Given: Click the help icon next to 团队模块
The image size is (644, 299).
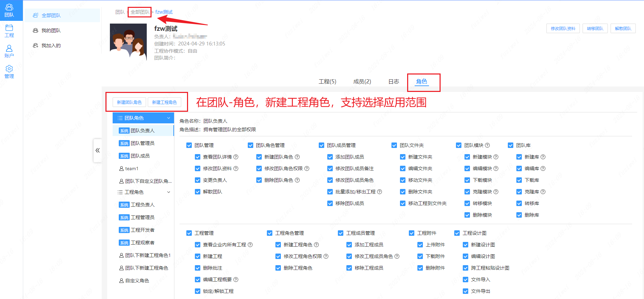Looking at the screenshot, I should point(487,145).
